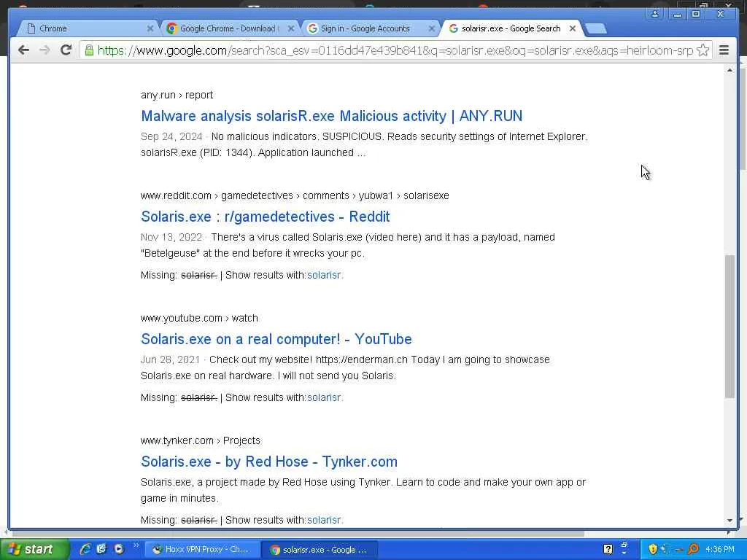This screenshot has height=560, width=747.
Task: Open the Windows Start menu
Action: pyautogui.click(x=34, y=550)
